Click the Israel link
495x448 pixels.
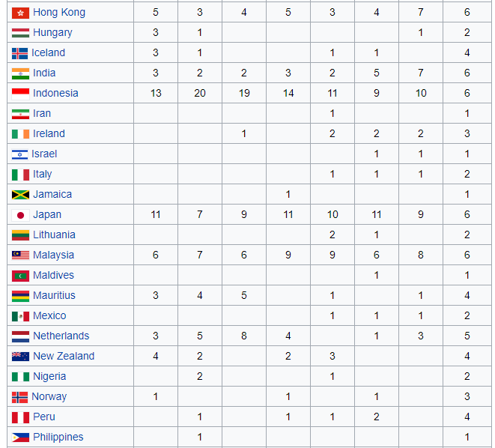point(44,154)
